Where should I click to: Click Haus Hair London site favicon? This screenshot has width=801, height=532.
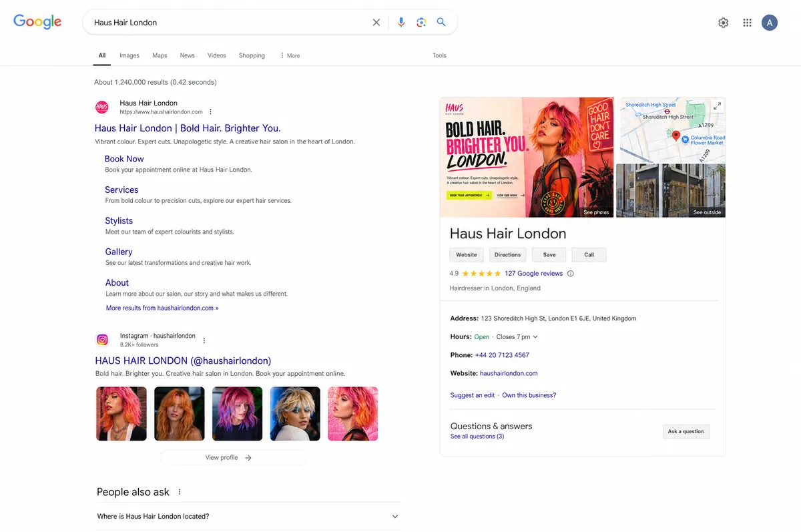click(x=102, y=107)
